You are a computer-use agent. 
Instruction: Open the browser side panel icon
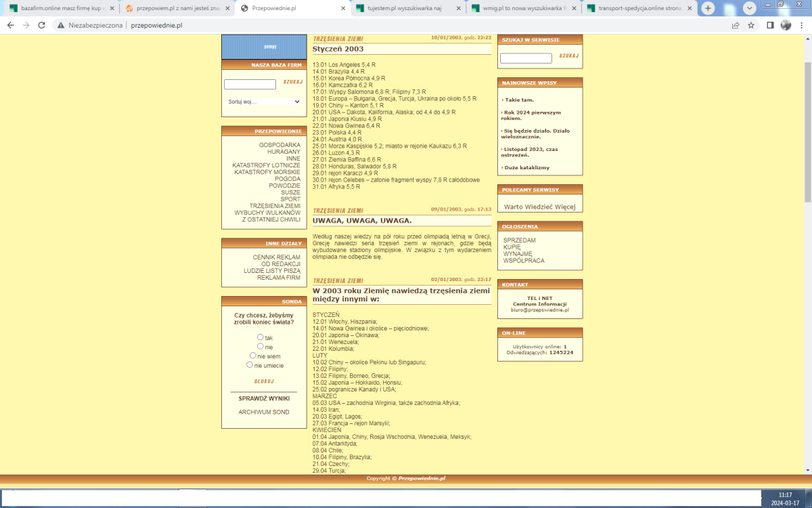pyautogui.click(x=770, y=25)
